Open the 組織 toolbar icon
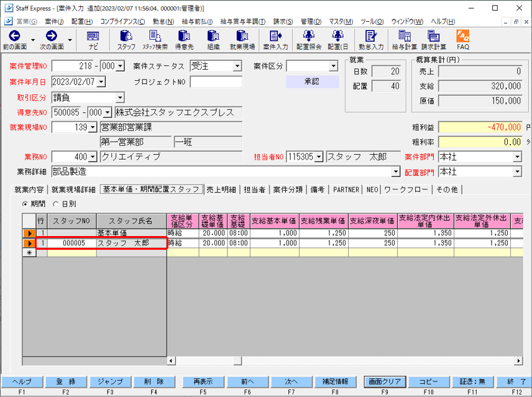The height and width of the screenshot is (397, 532). point(213,35)
